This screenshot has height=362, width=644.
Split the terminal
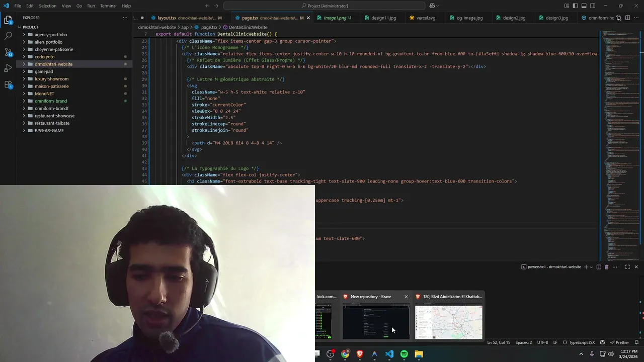point(599,267)
